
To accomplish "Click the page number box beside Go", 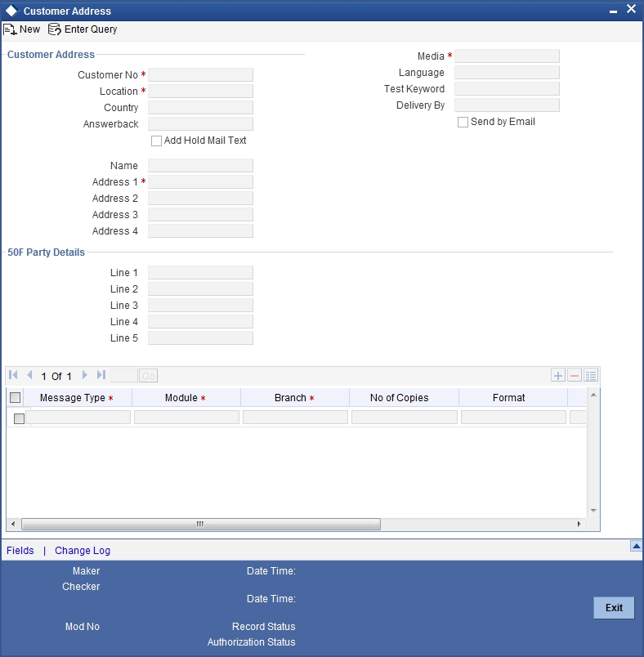I will [x=124, y=376].
